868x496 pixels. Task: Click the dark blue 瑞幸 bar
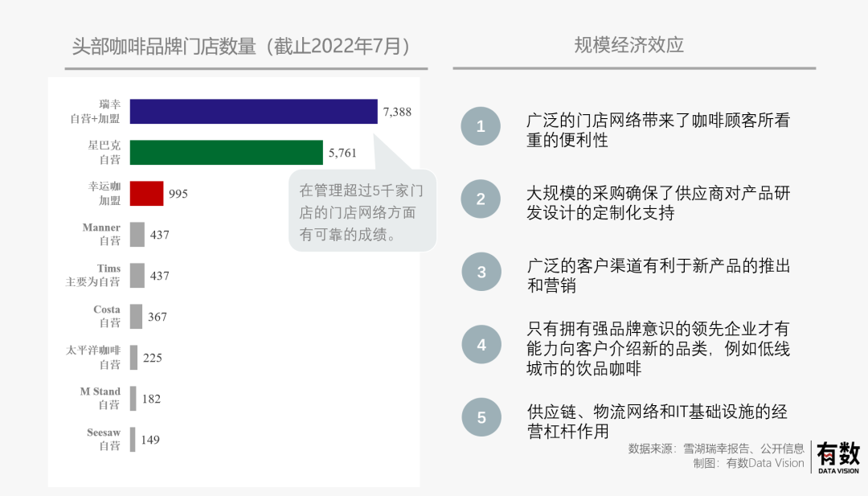click(253, 112)
